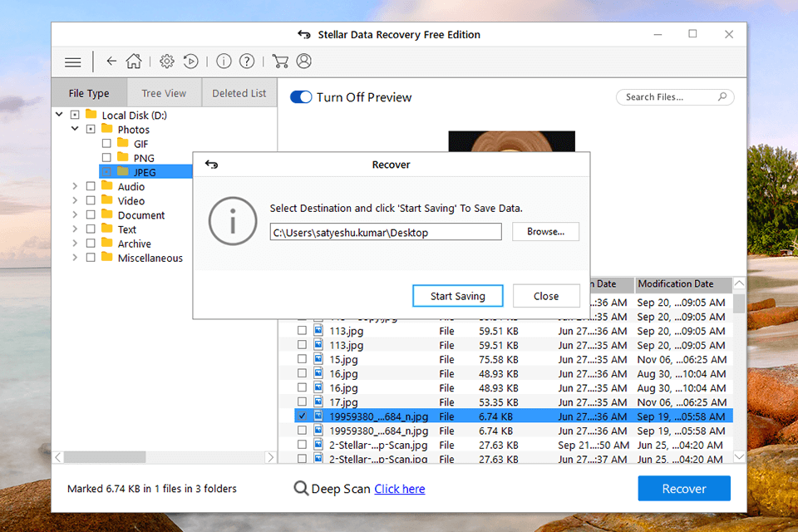Uncheck the 19959380 jpg selected file

pos(303,416)
